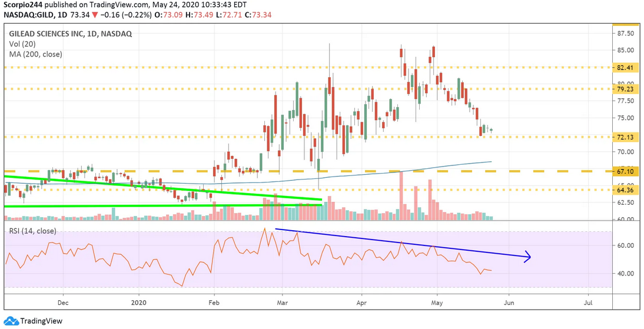The image size is (644, 329).
Task: Select the 67.10 price level label
Action: (625, 171)
